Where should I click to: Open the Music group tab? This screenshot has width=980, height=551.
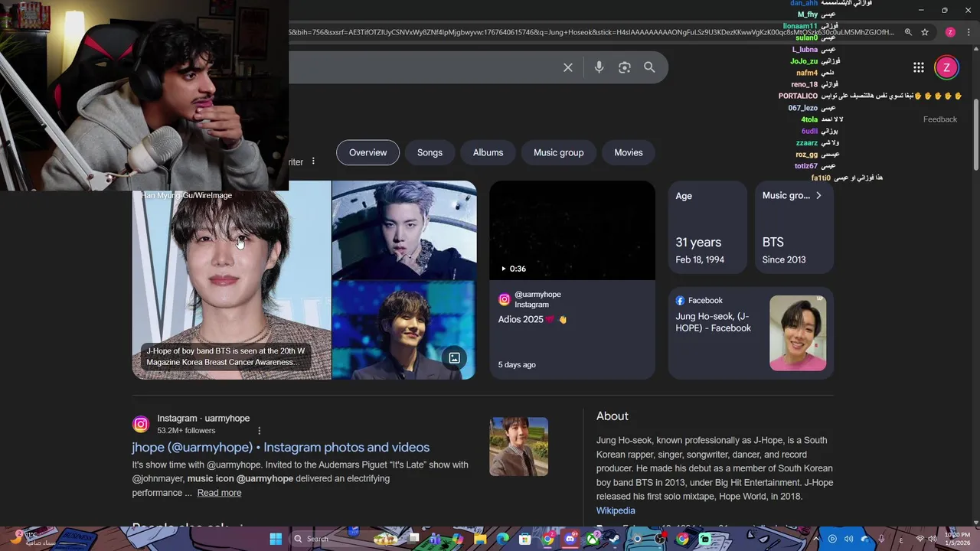point(559,152)
